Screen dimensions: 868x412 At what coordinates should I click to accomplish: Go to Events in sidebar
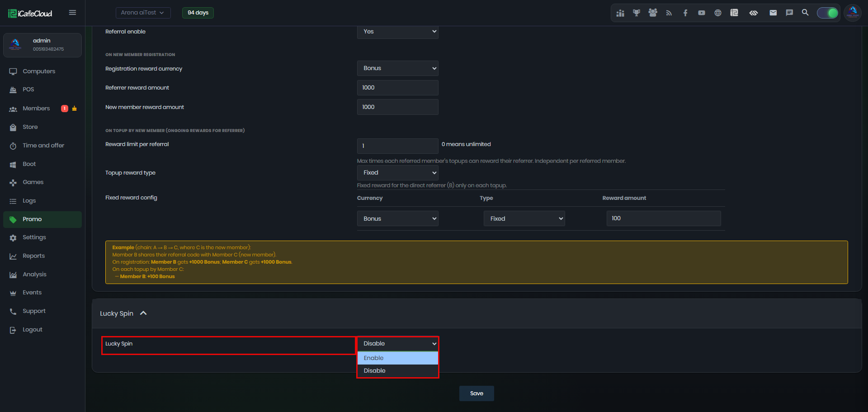point(42,293)
